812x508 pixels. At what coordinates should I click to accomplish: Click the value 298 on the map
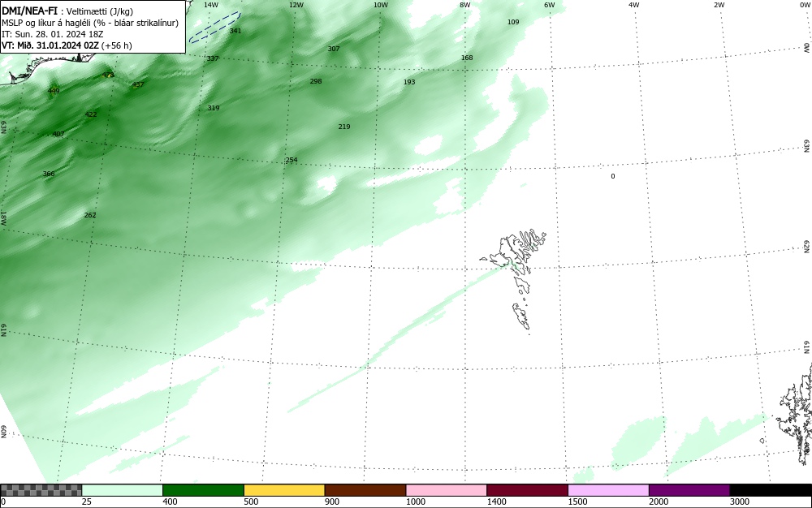(x=315, y=81)
